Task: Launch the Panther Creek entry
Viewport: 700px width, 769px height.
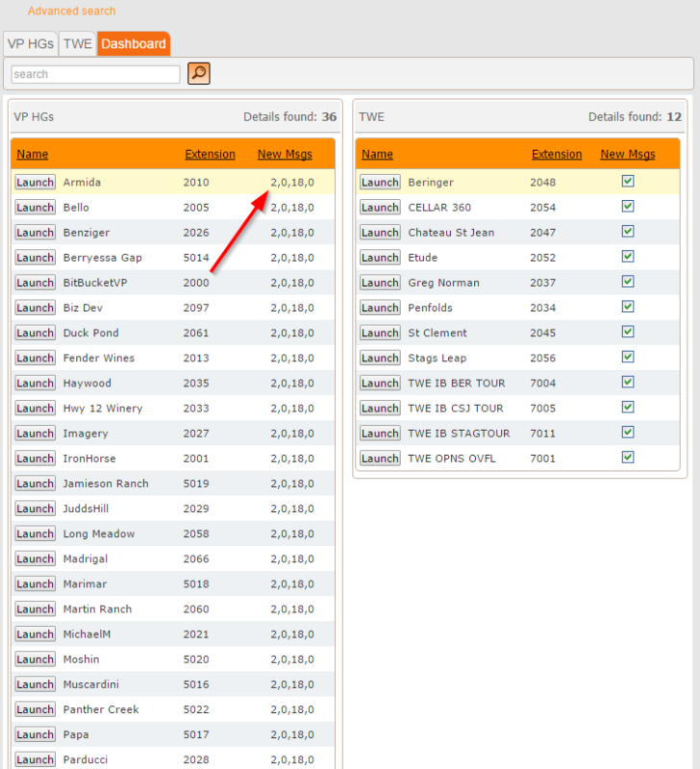Action: coord(35,709)
